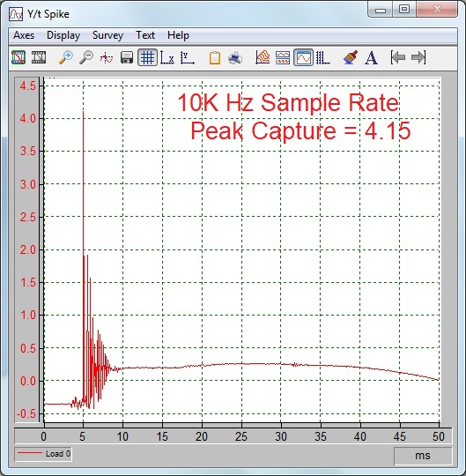This screenshot has height=476, width=466.
Task: Switch to stacked curves display icon
Action: (x=283, y=57)
